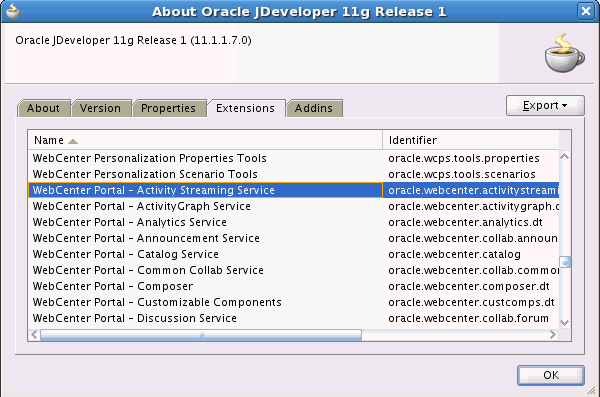Select the Addins tab
Viewport: 600px width, 397px height.
[x=314, y=108]
